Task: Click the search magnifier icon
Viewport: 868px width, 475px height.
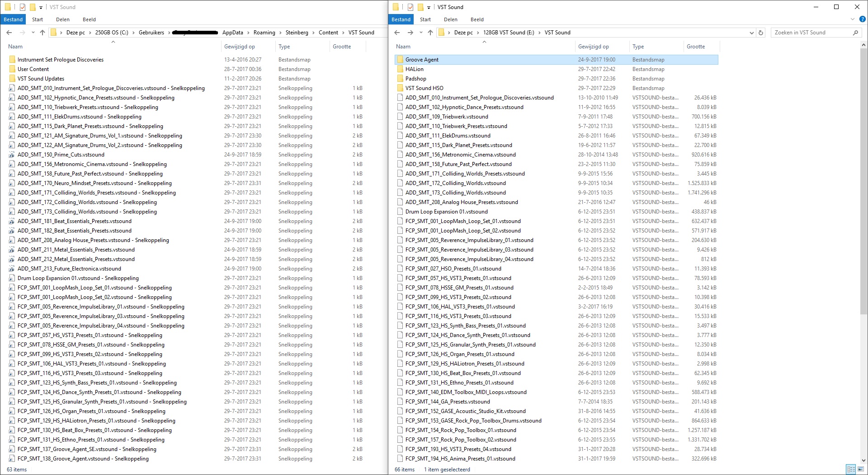Action: point(855,33)
